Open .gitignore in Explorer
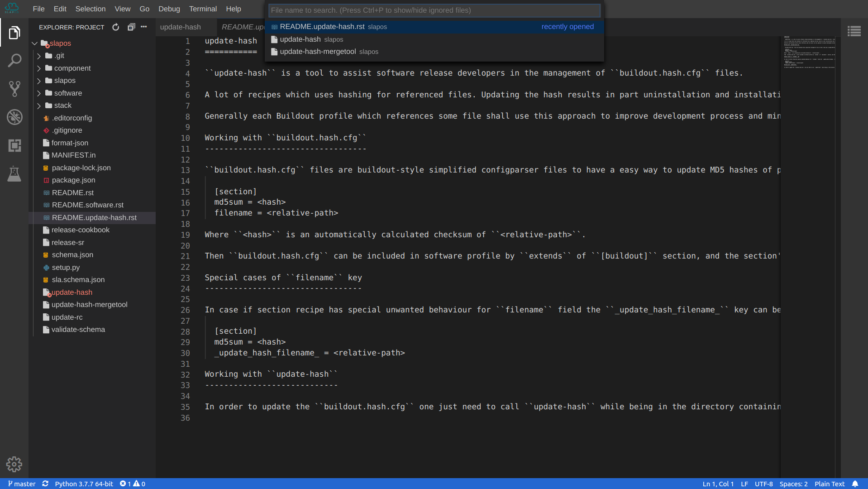Screen dimensions: 868x489 [x=92, y=130]
